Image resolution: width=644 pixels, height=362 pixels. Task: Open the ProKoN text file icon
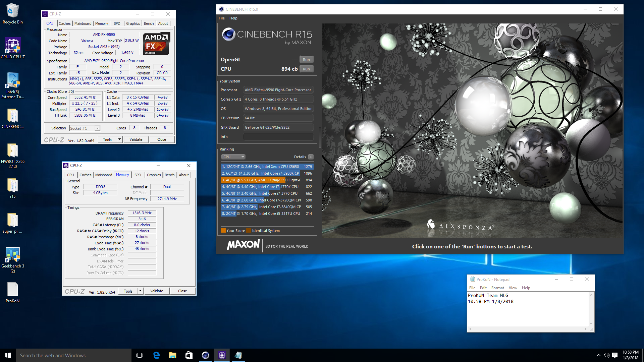pyautogui.click(x=12, y=292)
